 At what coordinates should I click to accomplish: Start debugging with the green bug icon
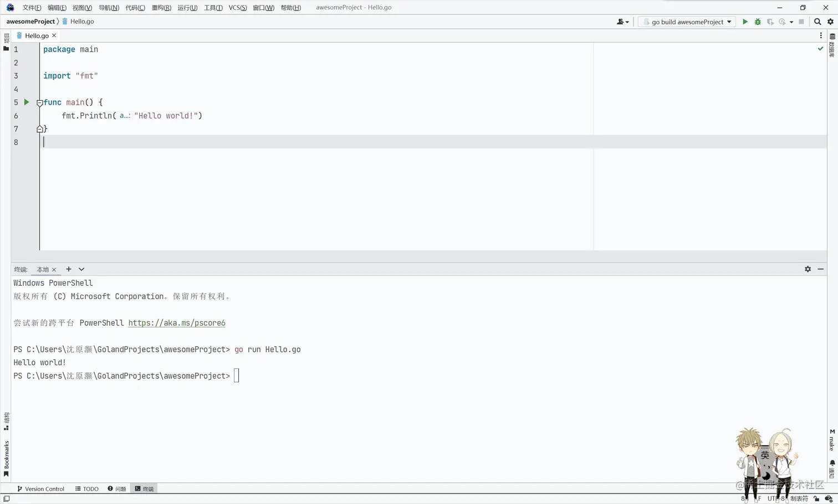pyautogui.click(x=758, y=22)
